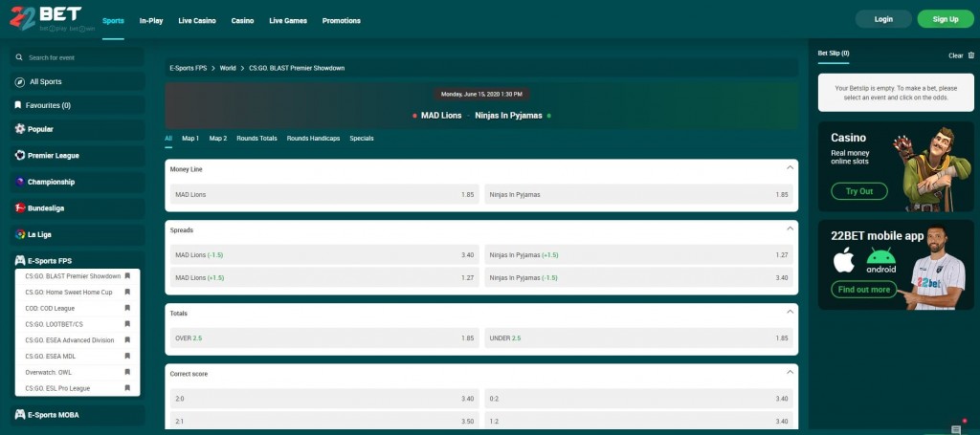Select the Specials tab
The height and width of the screenshot is (435, 980).
click(362, 139)
